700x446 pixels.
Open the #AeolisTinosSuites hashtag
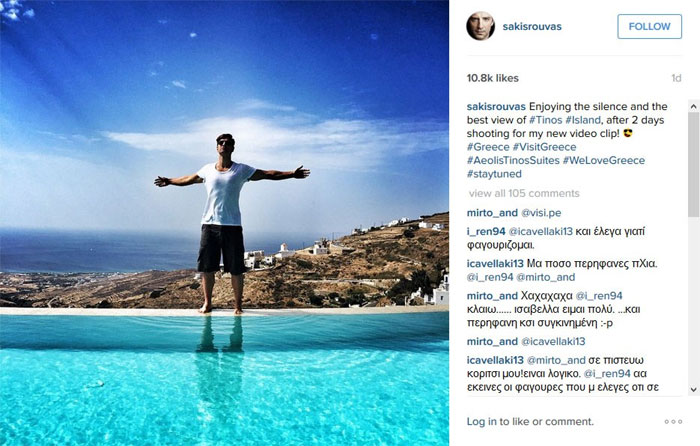click(x=513, y=160)
